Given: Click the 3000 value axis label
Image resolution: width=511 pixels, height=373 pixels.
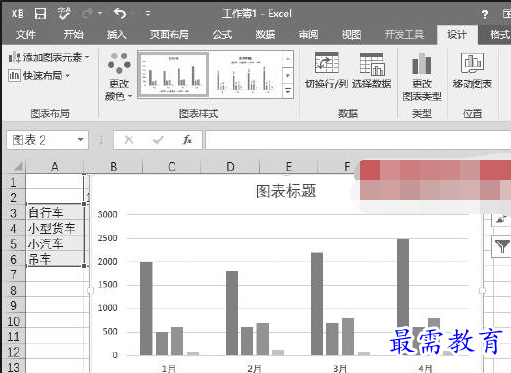Looking at the screenshot, I should click(107, 214).
